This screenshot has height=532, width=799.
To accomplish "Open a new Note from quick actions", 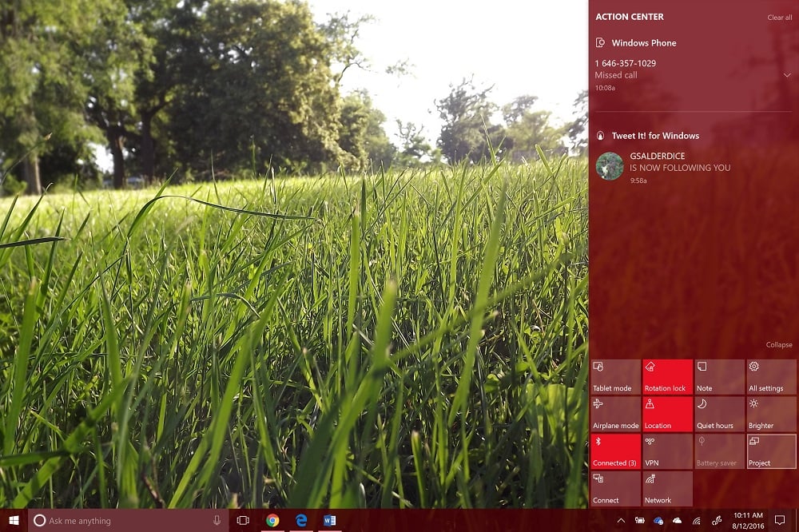I will click(x=718, y=375).
